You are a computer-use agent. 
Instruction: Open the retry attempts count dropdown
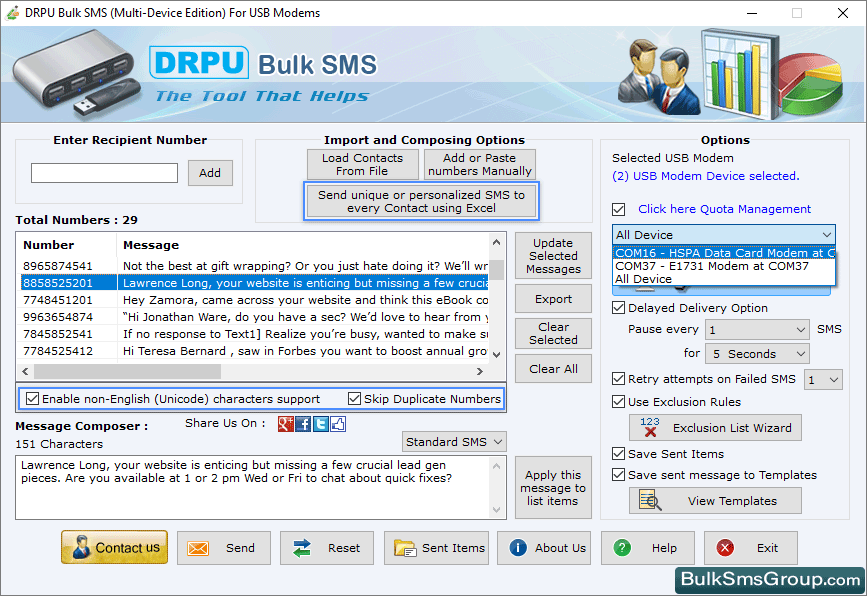[x=823, y=380]
